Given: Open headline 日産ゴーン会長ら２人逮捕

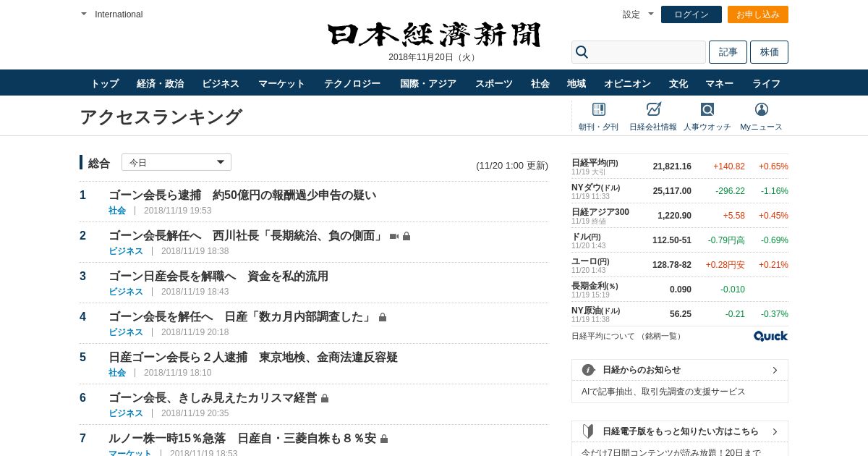Looking at the screenshot, I should point(253,358).
